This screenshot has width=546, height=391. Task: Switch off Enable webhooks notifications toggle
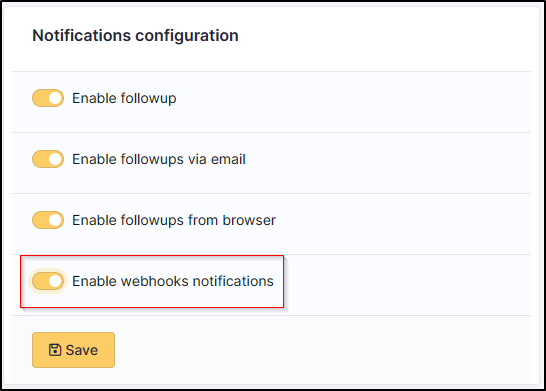[48, 281]
